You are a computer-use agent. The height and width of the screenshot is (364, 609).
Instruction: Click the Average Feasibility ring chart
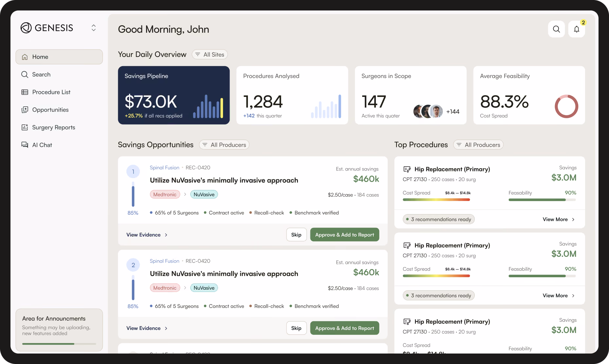point(566,106)
